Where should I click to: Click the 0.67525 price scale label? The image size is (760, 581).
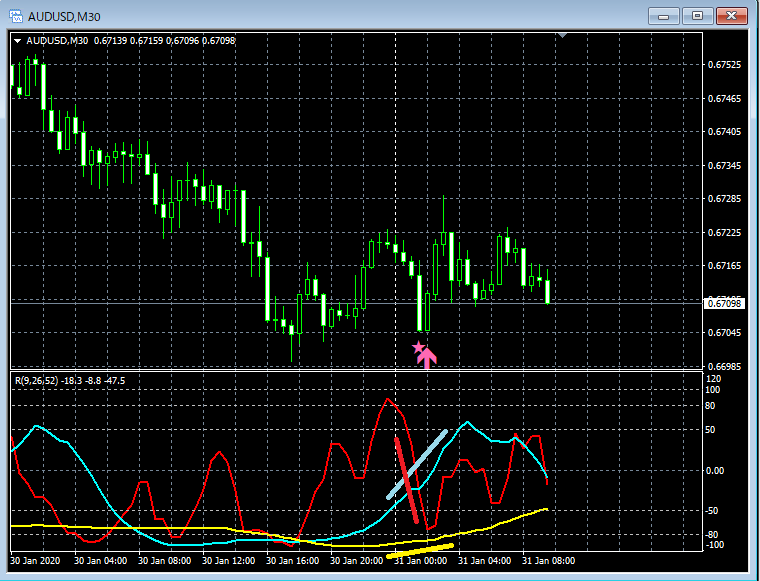[x=724, y=65]
